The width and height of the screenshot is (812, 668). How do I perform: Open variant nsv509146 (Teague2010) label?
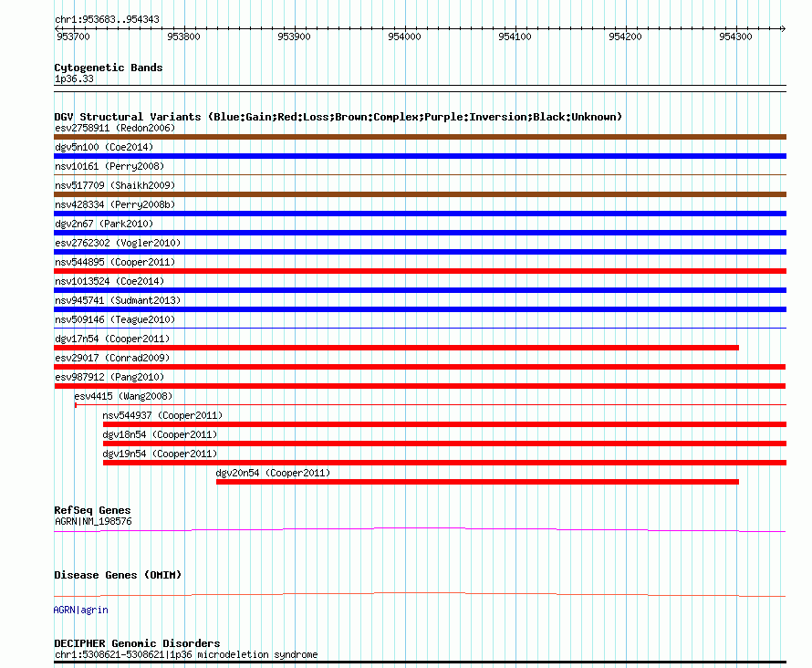pos(115,319)
